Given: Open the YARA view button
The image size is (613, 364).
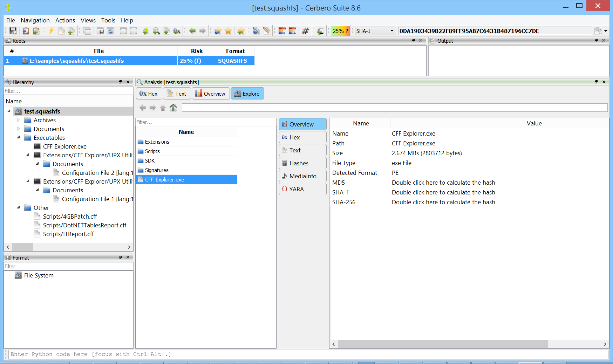Looking at the screenshot, I should pyautogui.click(x=302, y=189).
